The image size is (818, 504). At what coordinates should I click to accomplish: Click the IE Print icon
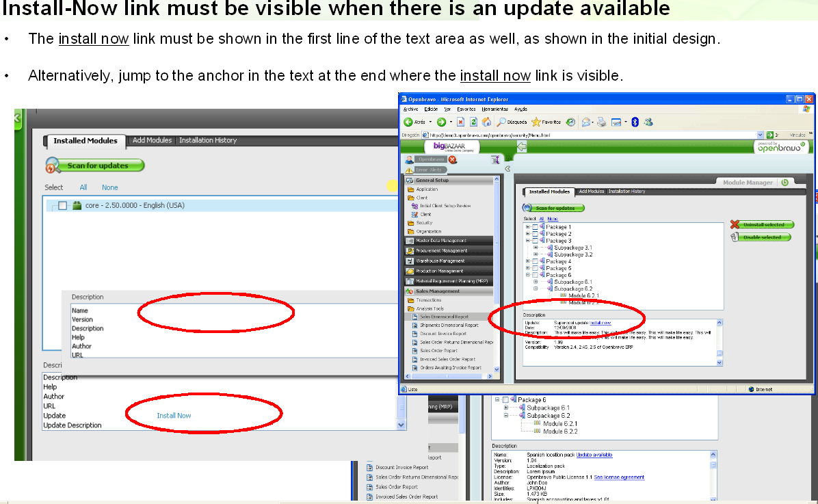[602, 122]
